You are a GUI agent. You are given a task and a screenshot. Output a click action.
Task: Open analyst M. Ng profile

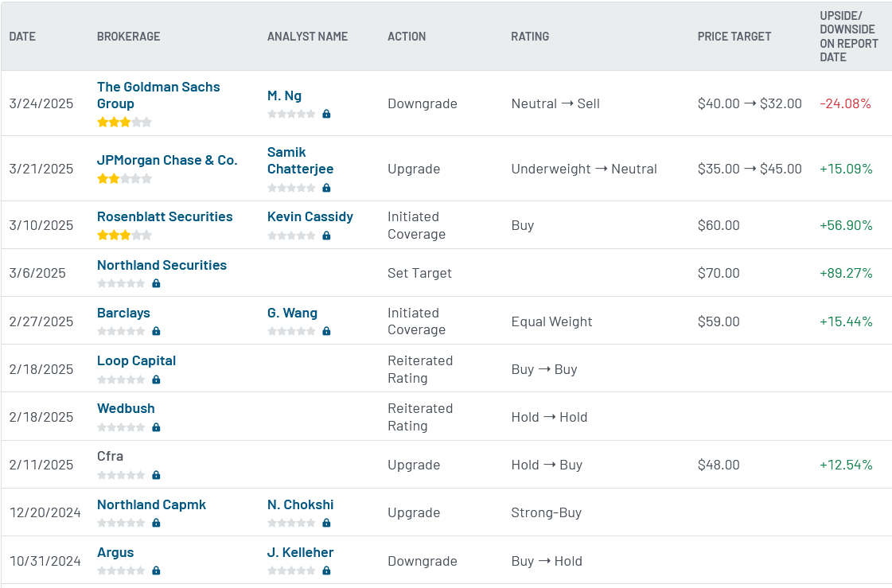[284, 95]
